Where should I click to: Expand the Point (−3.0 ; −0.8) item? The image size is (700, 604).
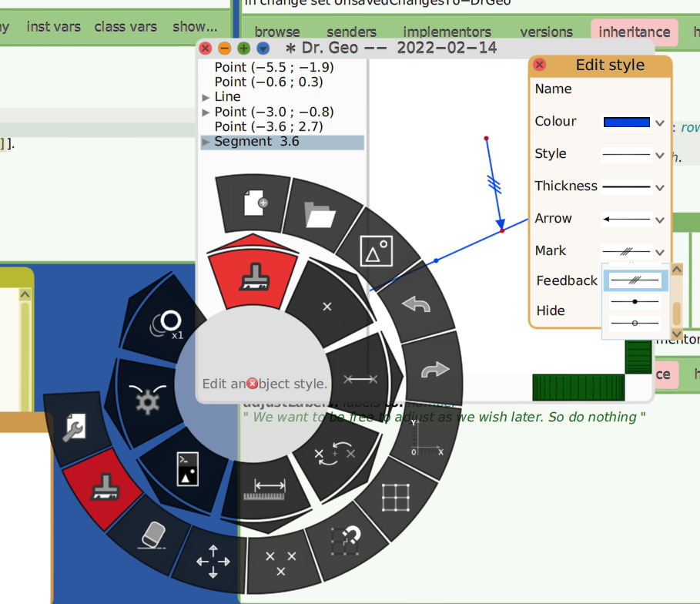coord(206,112)
